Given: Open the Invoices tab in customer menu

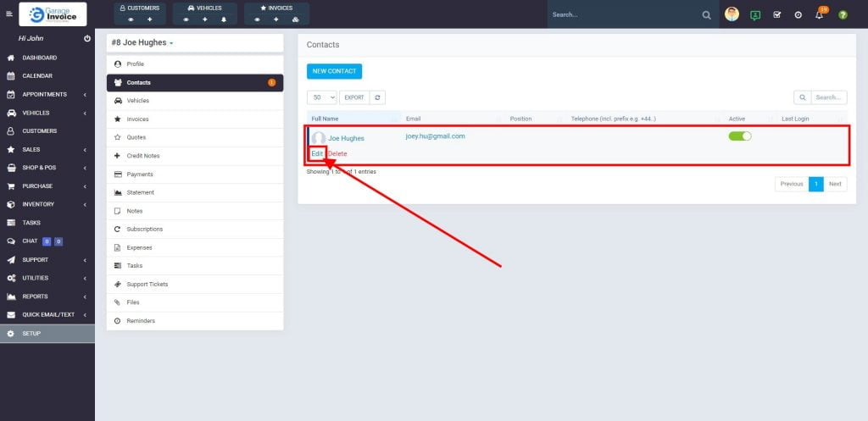Looking at the screenshot, I should pyautogui.click(x=137, y=119).
